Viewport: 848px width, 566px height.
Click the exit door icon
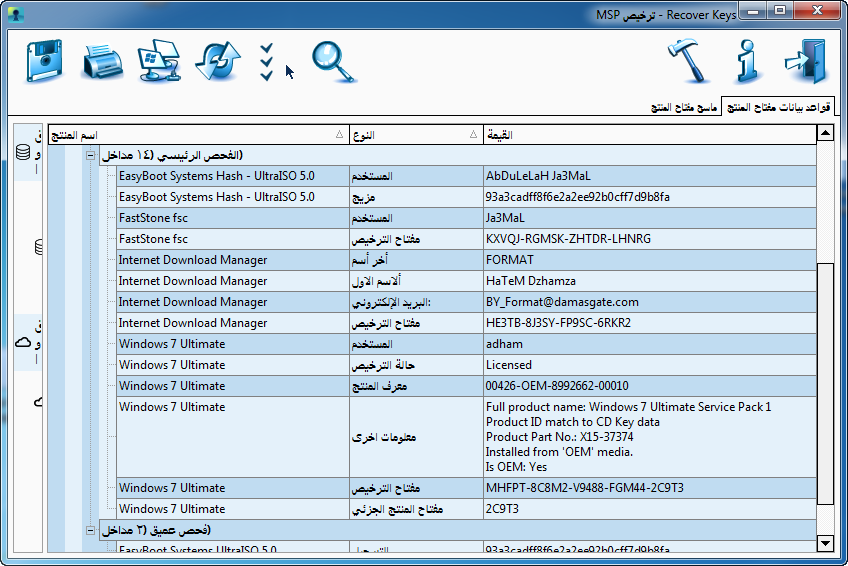[806, 61]
